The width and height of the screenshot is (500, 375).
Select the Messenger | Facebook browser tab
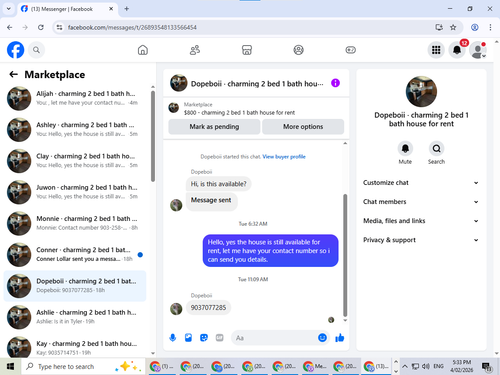pos(67,9)
